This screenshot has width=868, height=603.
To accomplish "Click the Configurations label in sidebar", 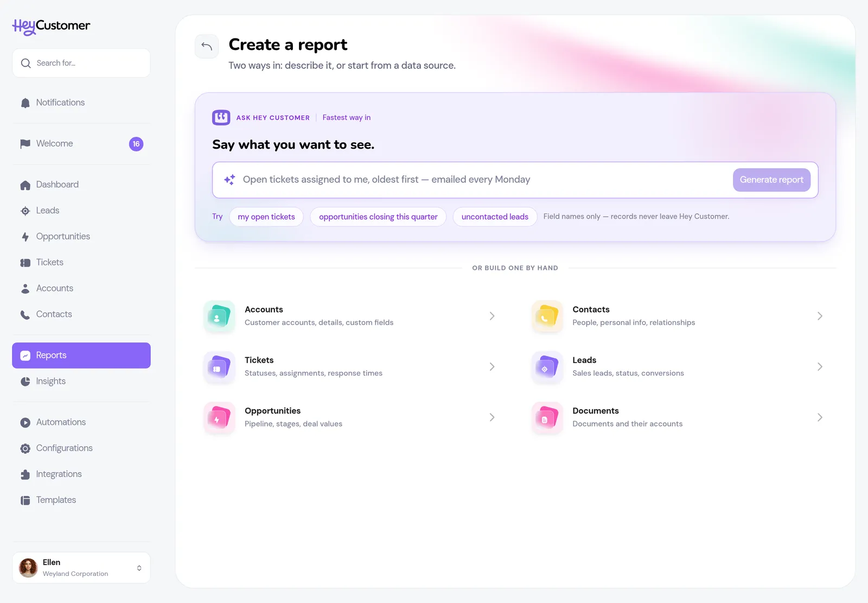I will (65, 448).
